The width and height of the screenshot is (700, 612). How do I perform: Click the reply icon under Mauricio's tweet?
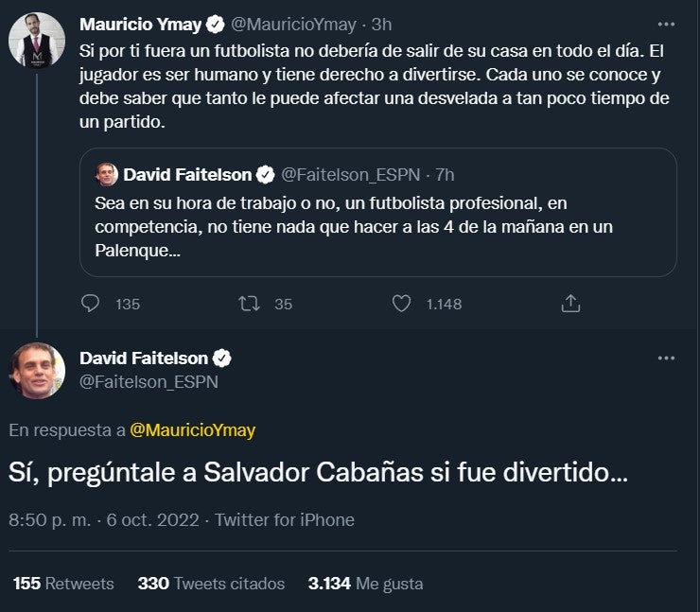point(91,304)
